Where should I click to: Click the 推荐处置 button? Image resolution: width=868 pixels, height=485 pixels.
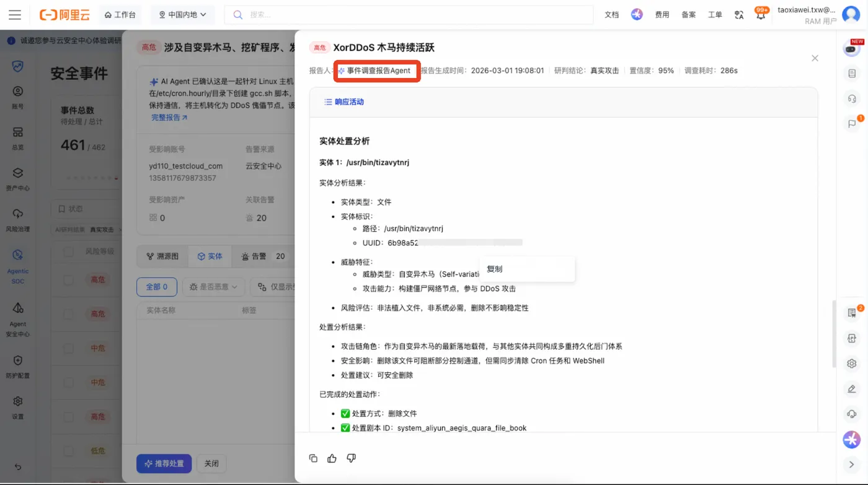point(164,463)
